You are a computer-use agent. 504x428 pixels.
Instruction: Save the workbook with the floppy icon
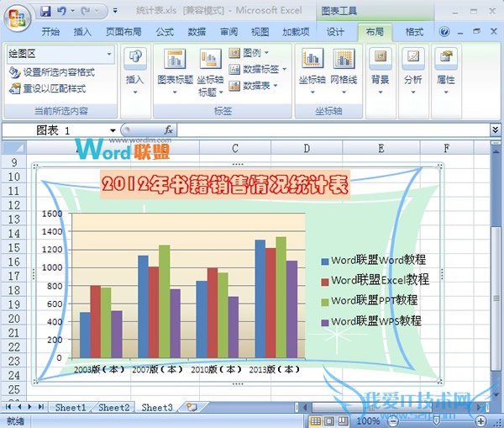(x=45, y=12)
